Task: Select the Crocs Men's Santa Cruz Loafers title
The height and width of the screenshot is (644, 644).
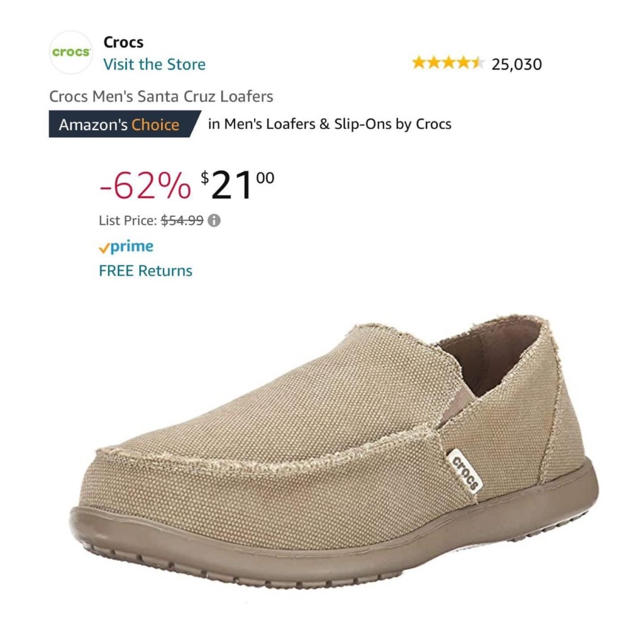Action: 161,96
